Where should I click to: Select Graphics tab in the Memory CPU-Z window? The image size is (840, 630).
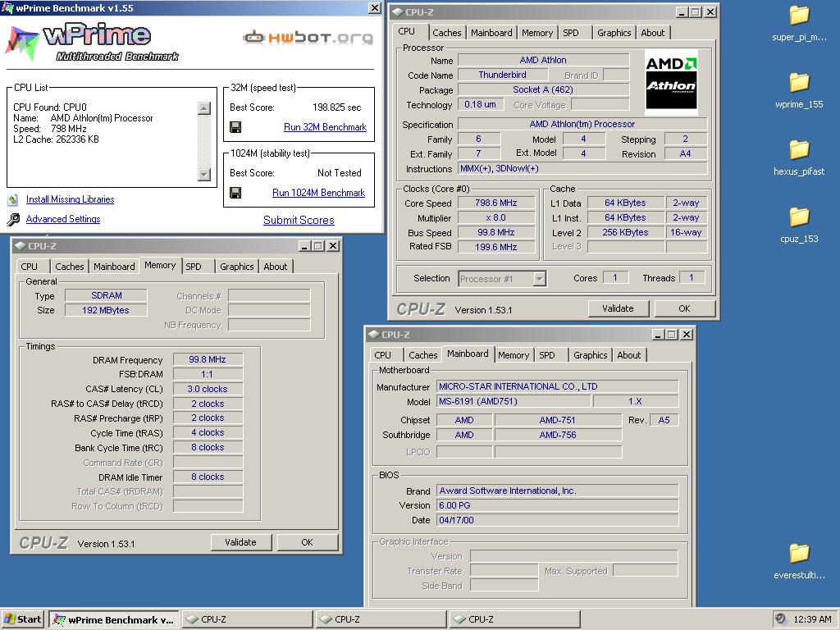(x=237, y=267)
